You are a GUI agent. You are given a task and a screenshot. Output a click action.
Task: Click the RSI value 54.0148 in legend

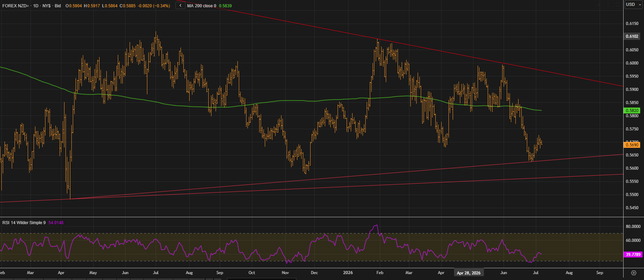coord(56,222)
